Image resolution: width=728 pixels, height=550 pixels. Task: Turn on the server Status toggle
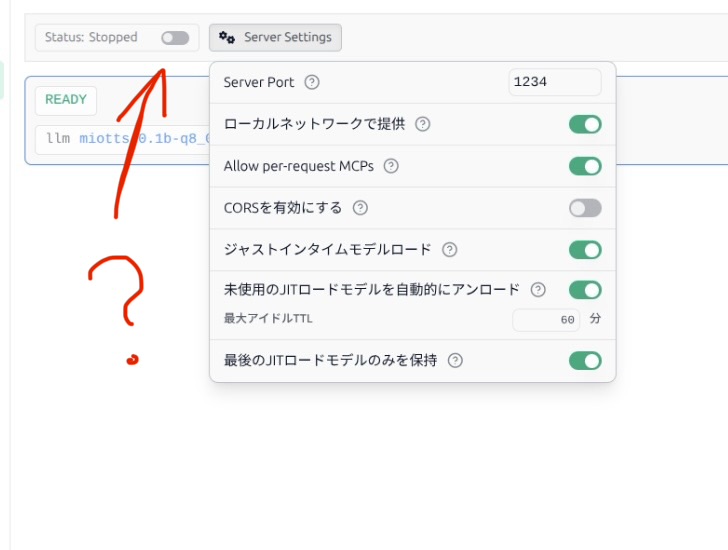tap(175, 38)
